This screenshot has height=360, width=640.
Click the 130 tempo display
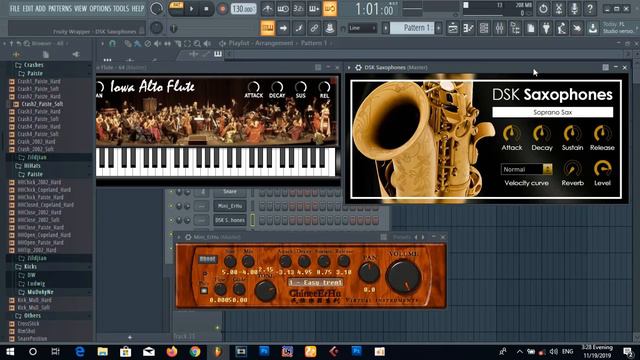pyautogui.click(x=243, y=9)
